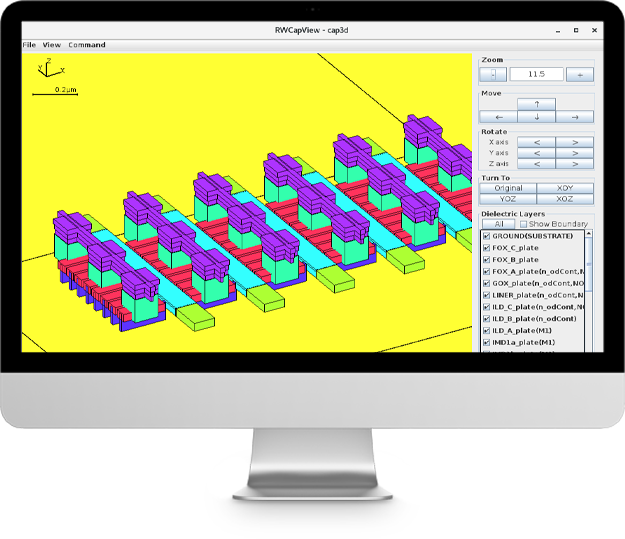Uncheck the GROUND(SUBSTRATE) layer
Viewport: 625px width, 539px height.
[x=486, y=235]
